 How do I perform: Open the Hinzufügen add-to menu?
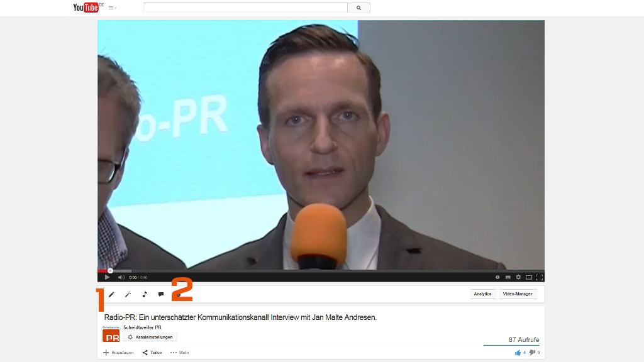click(119, 353)
